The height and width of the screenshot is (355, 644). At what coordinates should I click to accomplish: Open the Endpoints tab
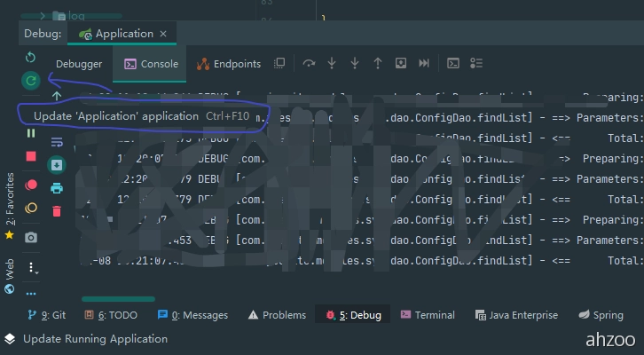click(229, 64)
